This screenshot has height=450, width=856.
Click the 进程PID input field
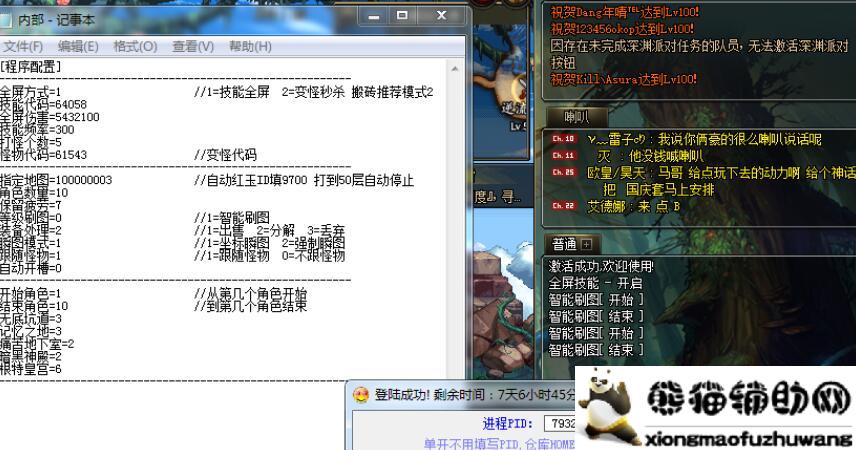[x=561, y=424]
